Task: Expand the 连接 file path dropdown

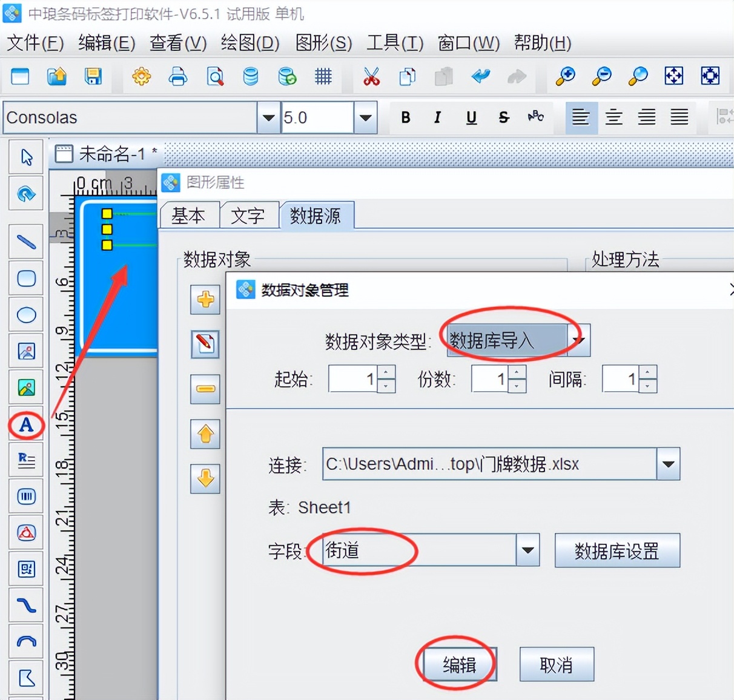Action: (x=668, y=464)
